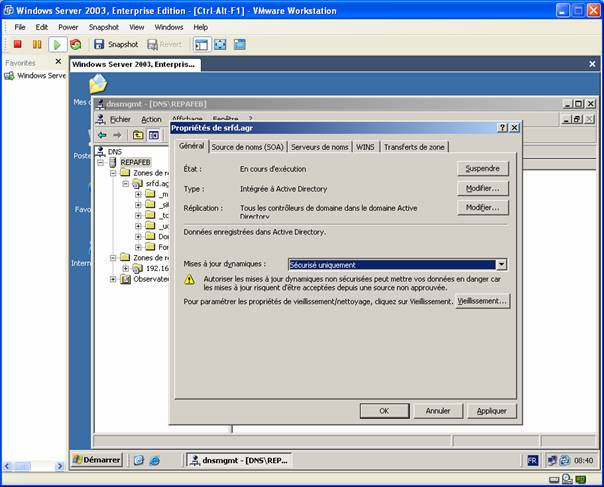The image size is (604, 487).
Task: Select the REPAFEB server node
Action: (135, 162)
